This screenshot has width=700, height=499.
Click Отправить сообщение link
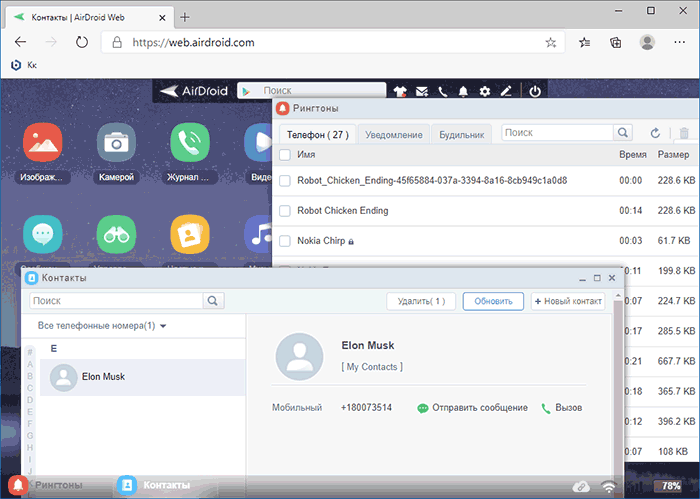click(x=472, y=408)
